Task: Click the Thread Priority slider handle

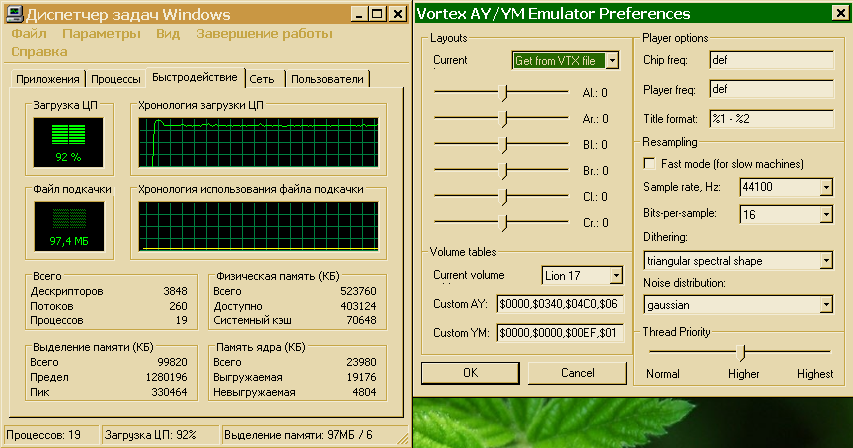Action: (741, 352)
